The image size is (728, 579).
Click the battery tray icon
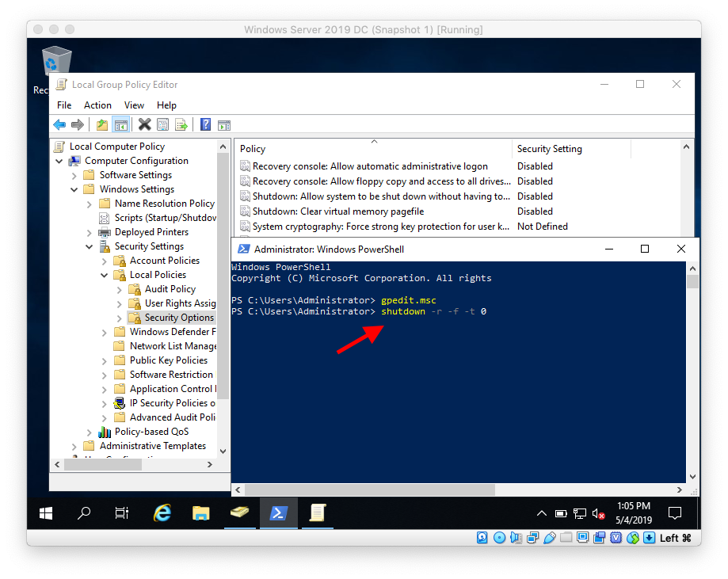click(561, 513)
